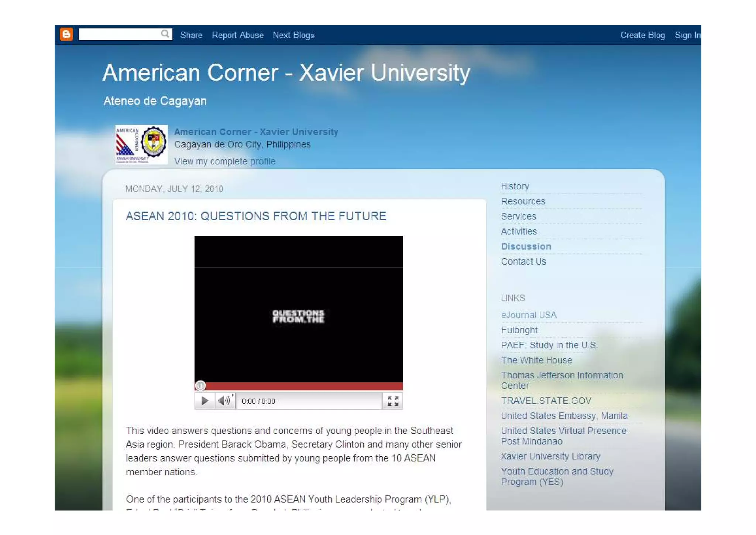The width and height of the screenshot is (756, 535).
Task: Play the ASEAN video
Action: tap(205, 401)
